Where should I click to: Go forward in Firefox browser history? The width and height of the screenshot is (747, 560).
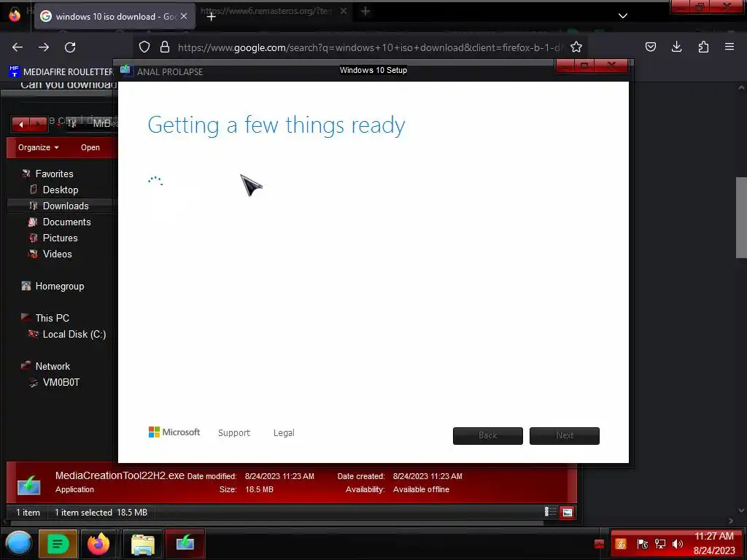[44, 47]
